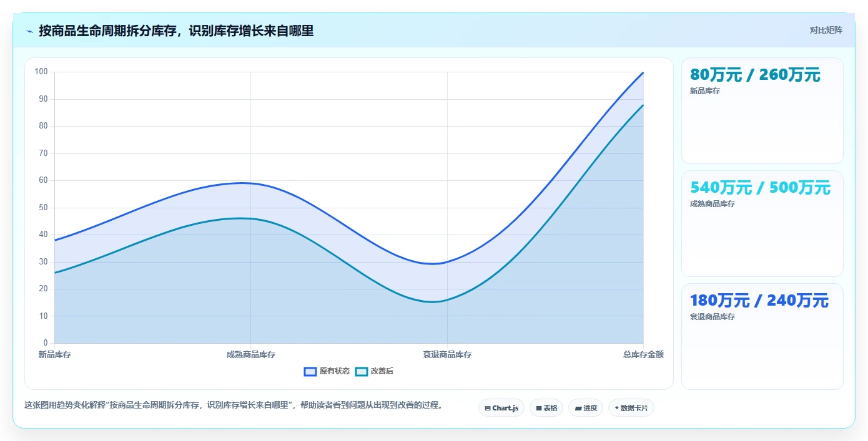Select the 进度 tag button

pyautogui.click(x=586, y=408)
